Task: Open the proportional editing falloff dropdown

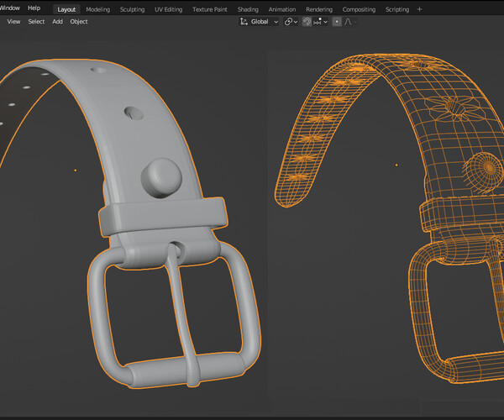Action: coord(350,22)
